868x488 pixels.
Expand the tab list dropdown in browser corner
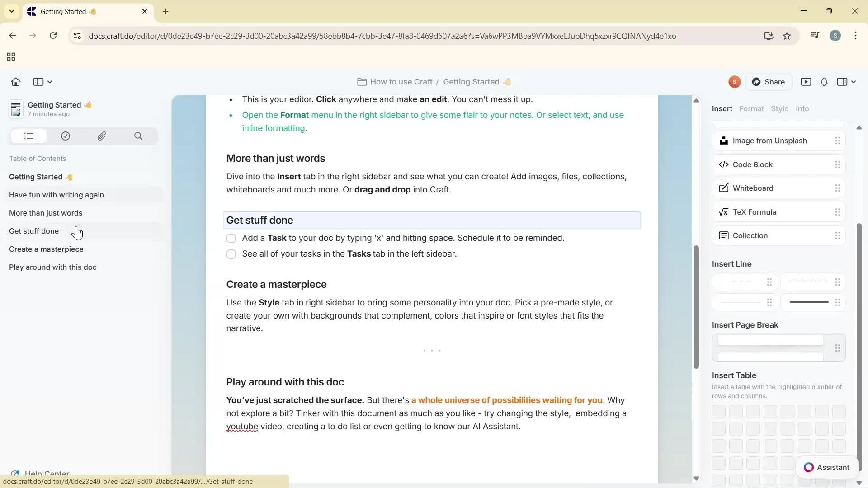pos(11,11)
